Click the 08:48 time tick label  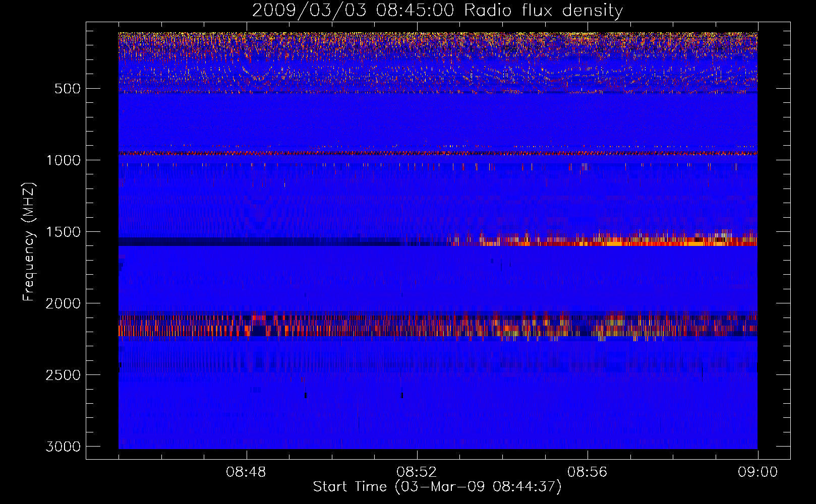246,472
